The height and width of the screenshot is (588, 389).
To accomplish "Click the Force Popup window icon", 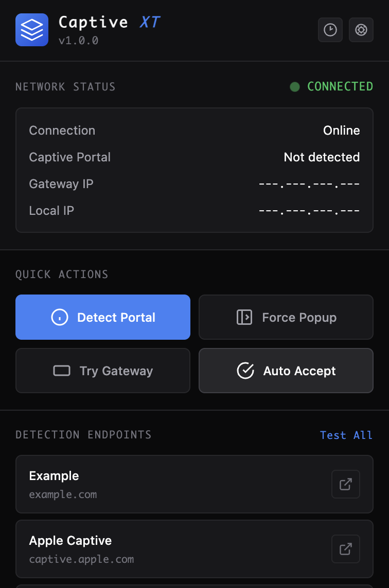I will coord(244,317).
